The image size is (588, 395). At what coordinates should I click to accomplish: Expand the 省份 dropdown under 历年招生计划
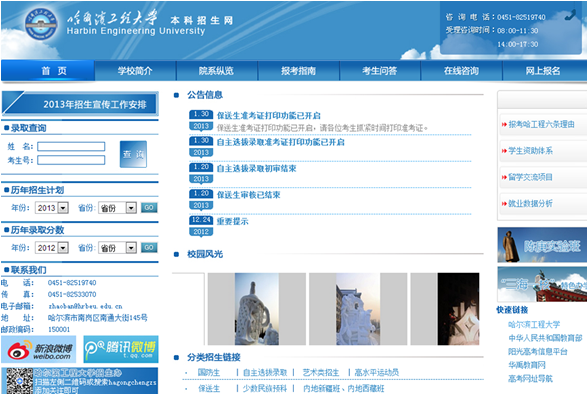click(x=131, y=207)
